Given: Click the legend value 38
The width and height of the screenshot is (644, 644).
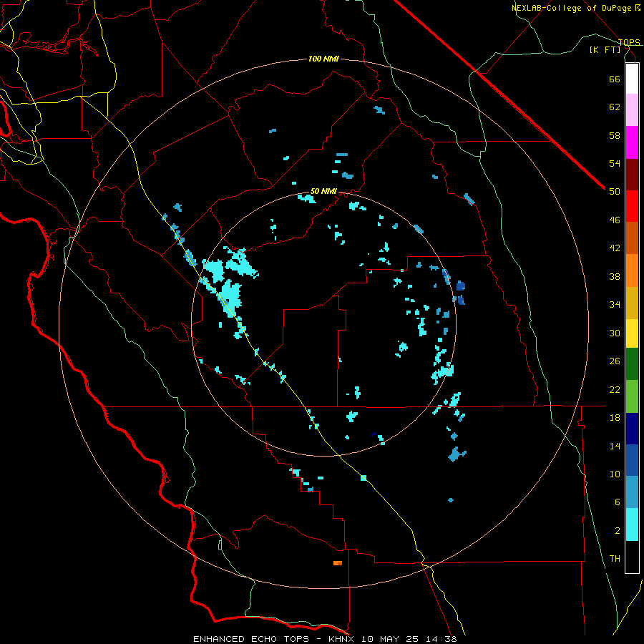Looking at the screenshot, I should click(x=615, y=276).
